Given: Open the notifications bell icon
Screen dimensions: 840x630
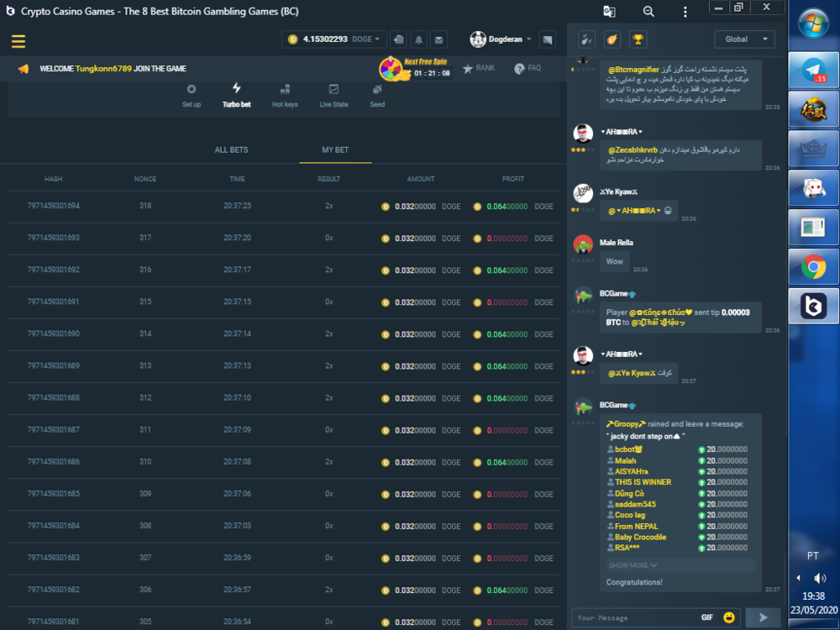Looking at the screenshot, I should coord(417,39).
